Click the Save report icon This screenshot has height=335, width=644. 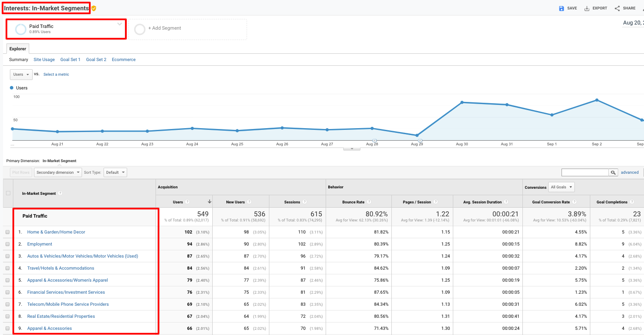562,8
